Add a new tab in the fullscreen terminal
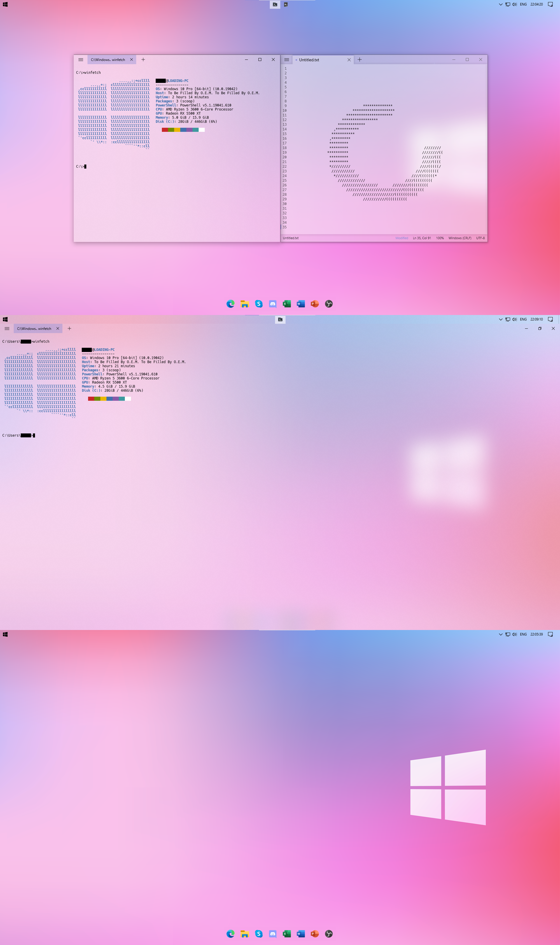560x945 pixels. coord(69,329)
